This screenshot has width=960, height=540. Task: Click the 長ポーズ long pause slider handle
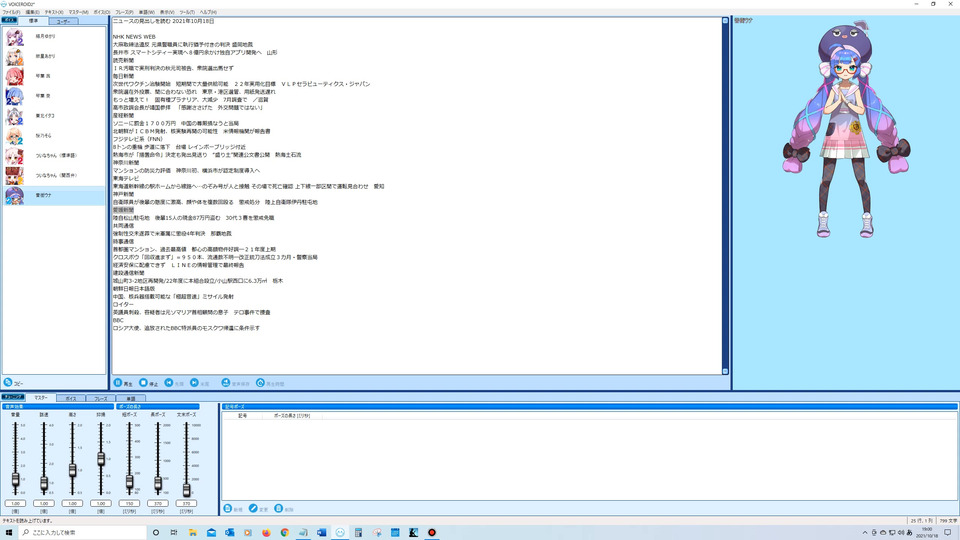click(158, 484)
